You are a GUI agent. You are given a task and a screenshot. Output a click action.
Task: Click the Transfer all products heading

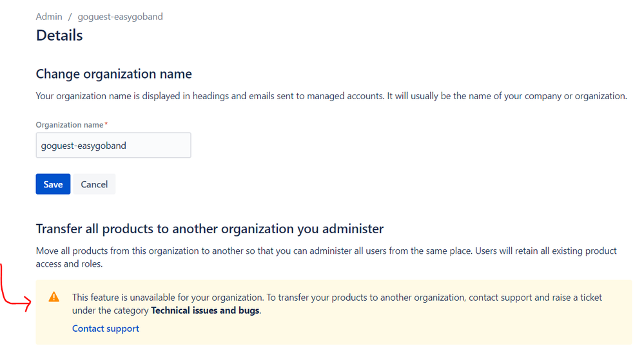tap(210, 229)
